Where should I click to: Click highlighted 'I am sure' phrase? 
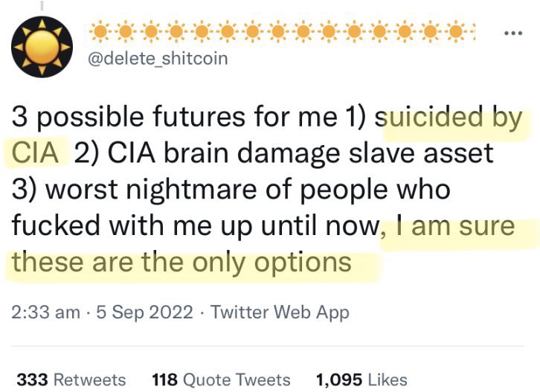pyautogui.click(x=455, y=225)
